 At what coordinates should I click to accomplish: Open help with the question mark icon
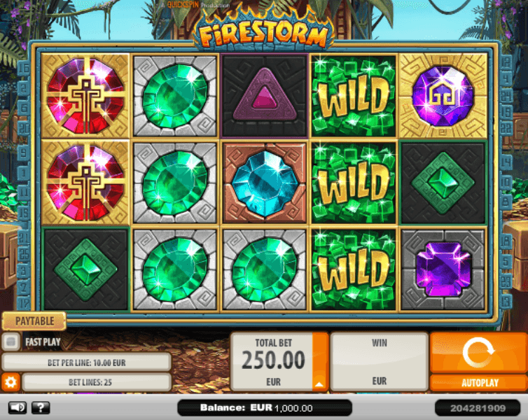41,408
